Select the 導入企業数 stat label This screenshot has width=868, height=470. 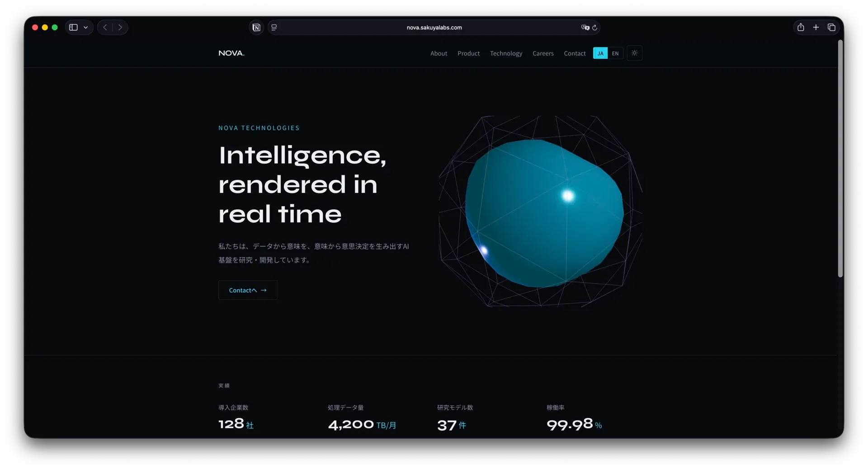coord(233,408)
